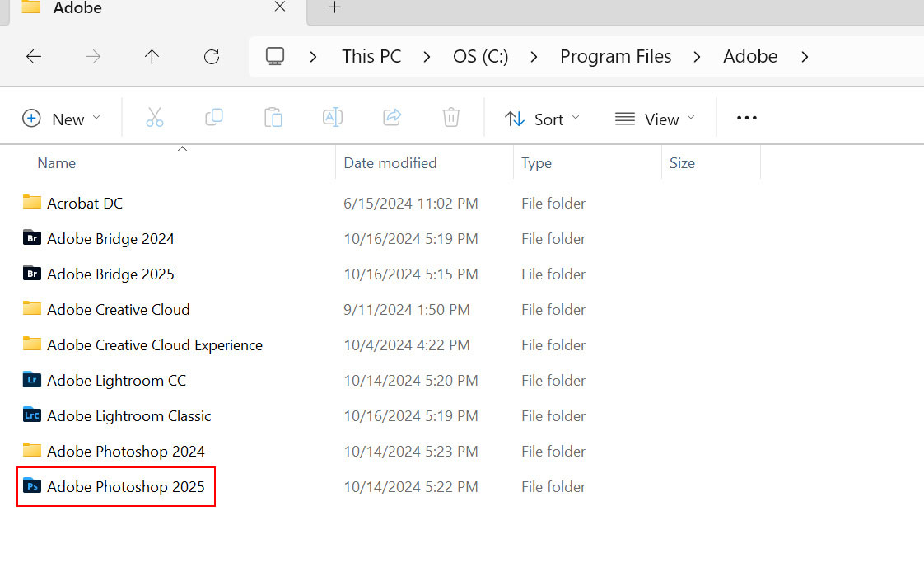Open a new Explorer tab
The width and height of the screenshot is (924, 567).
tap(334, 8)
